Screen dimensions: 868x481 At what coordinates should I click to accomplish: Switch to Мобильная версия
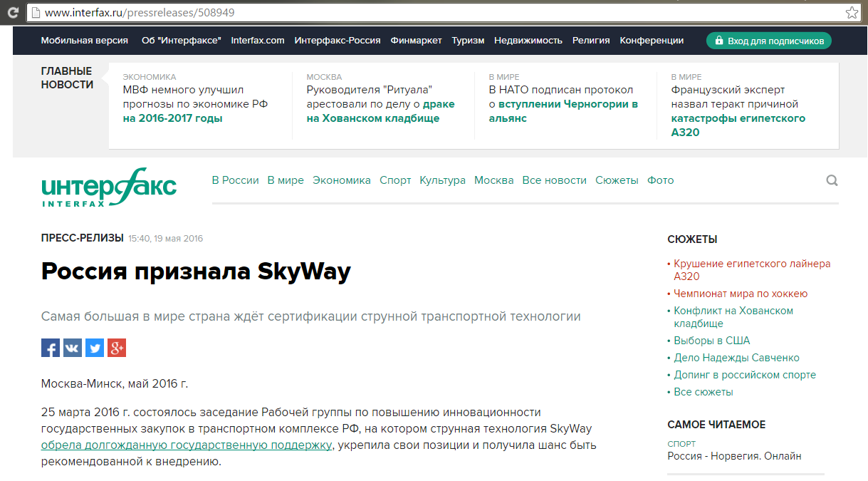(x=85, y=41)
